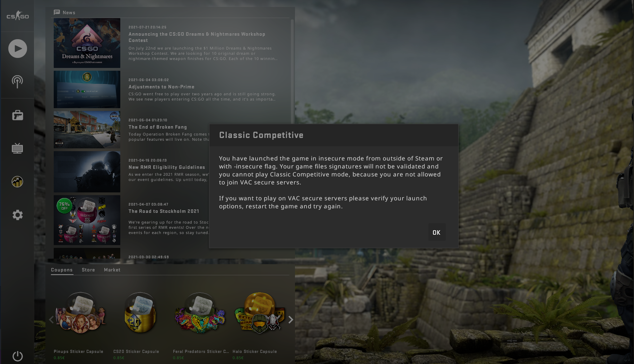Open the Stats chart icon
This screenshot has width=634, height=364.
coord(17,182)
